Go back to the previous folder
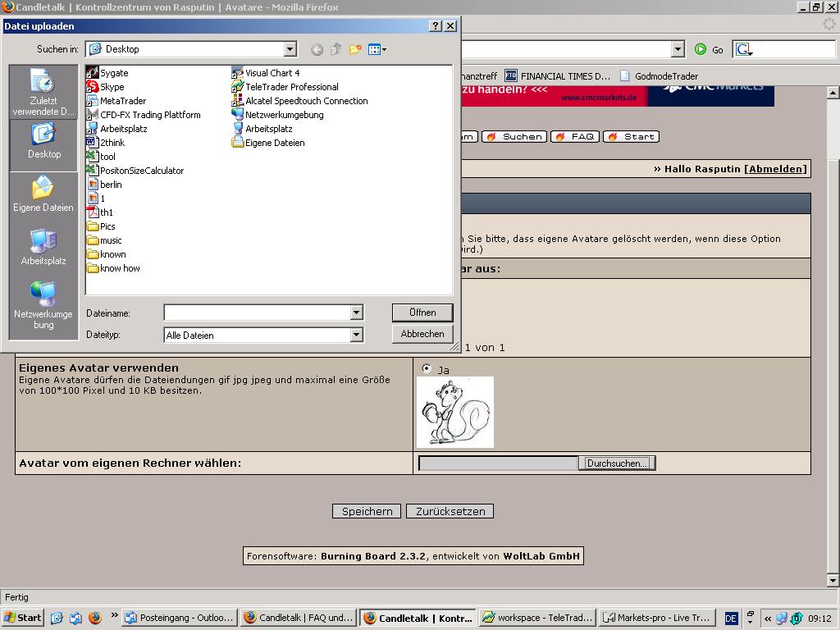 coord(317,50)
